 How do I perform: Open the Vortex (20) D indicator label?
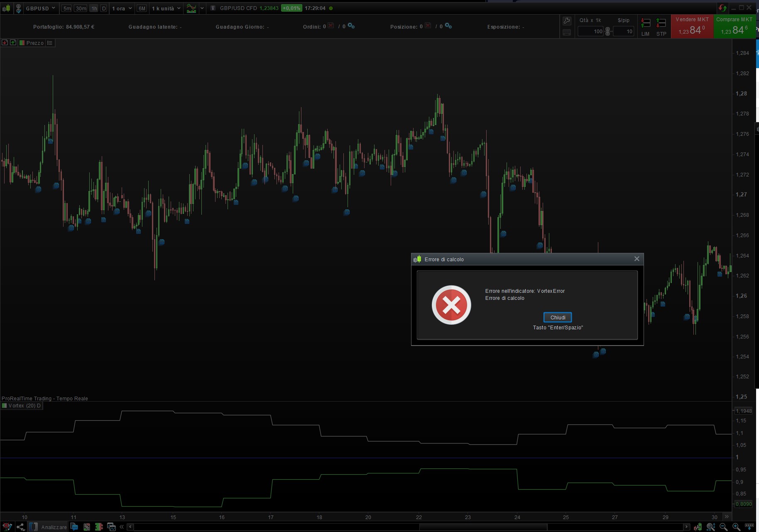click(x=22, y=406)
